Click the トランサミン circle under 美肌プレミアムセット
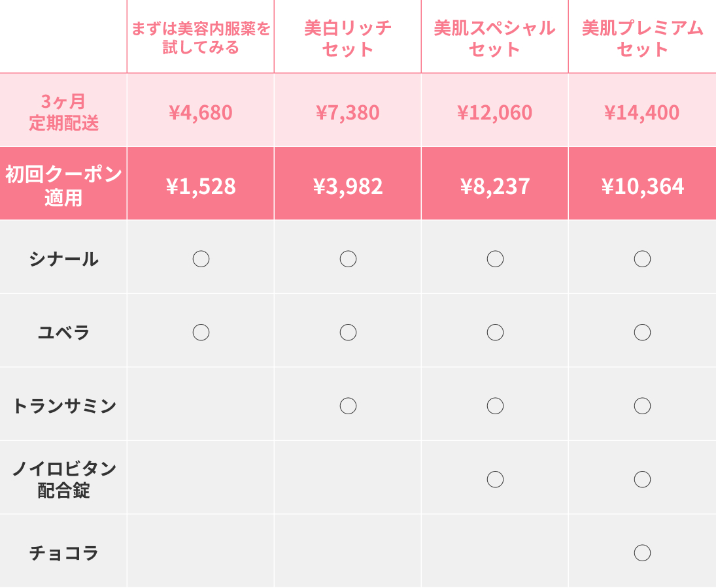This screenshot has height=588, width=716. pos(642,406)
